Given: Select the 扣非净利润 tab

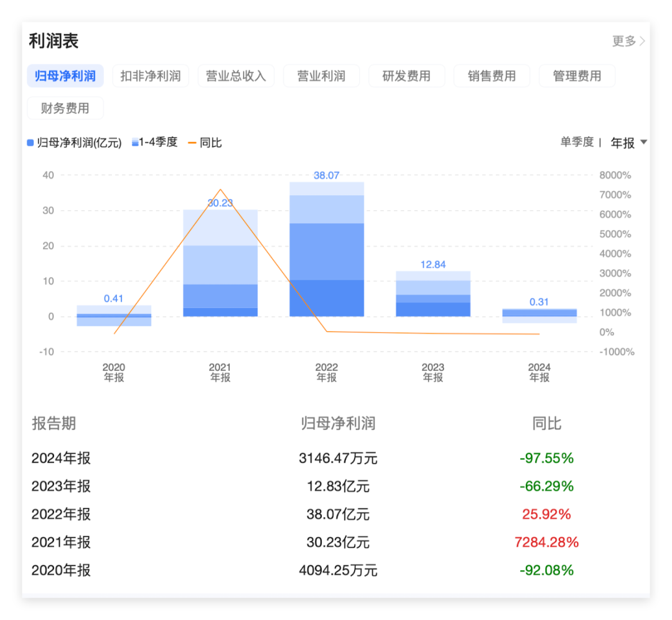Looking at the screenshot, I should (151, 75).
